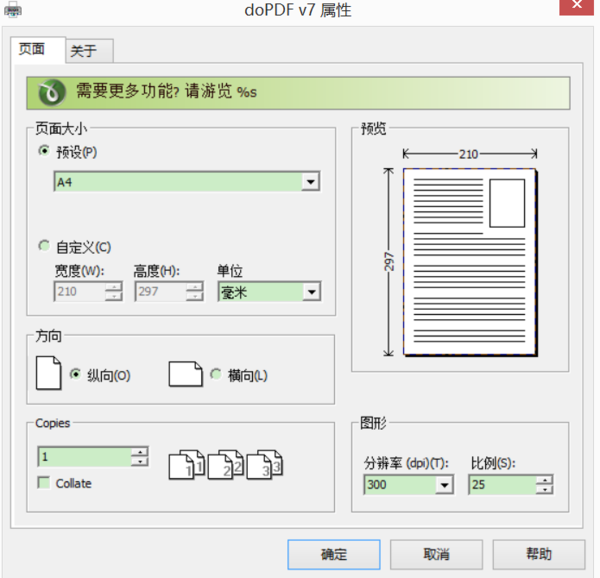Switch to the 页面 tab
Screen dimensions: 600x578
tap(38, 49)
